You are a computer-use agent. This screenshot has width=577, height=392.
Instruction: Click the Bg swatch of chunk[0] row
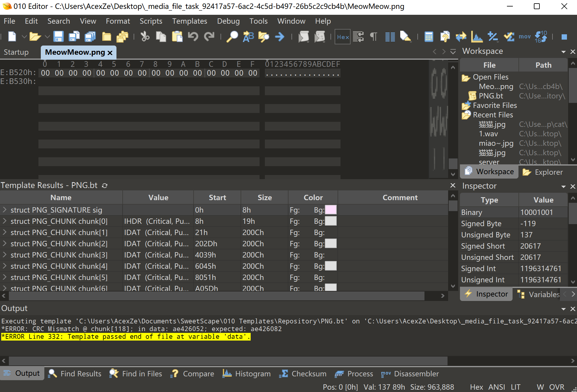pos(331,221)
